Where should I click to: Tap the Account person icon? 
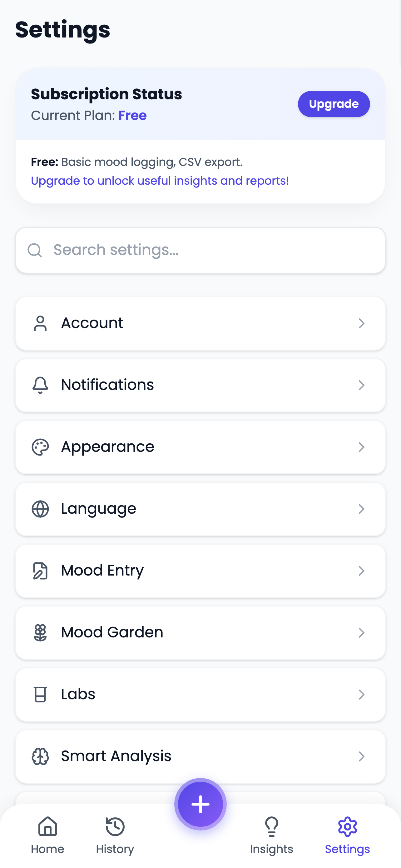point(40,323)
